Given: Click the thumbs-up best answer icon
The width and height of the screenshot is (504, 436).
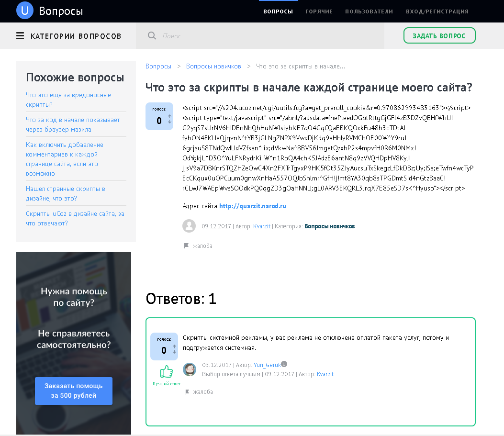Looking at the screenshot, I should [x=166, y=372].
